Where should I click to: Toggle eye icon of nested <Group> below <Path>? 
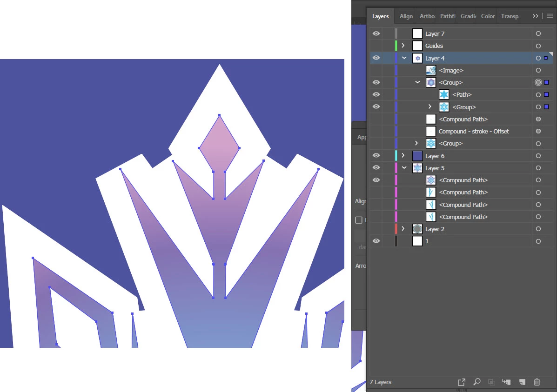(376, 106)
